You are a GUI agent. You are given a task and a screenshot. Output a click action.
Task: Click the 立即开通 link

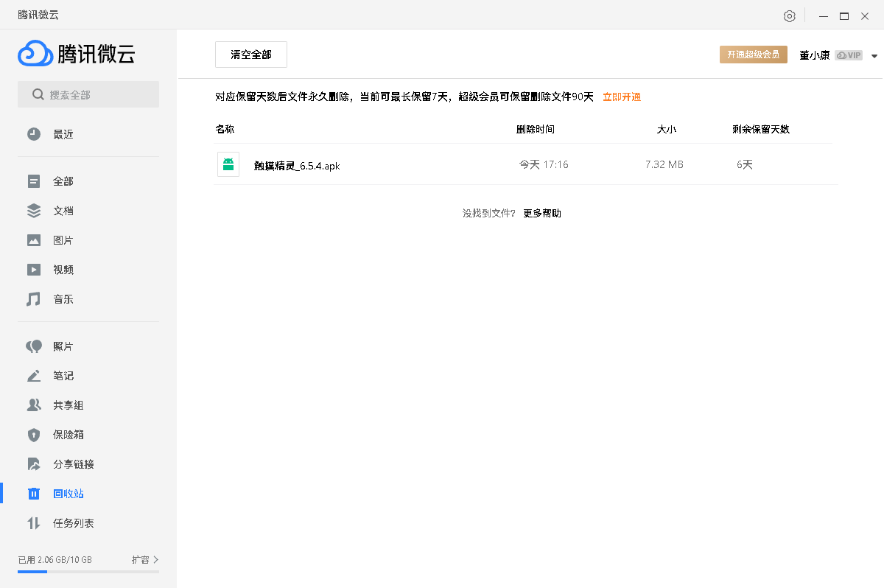pos(621,97)
